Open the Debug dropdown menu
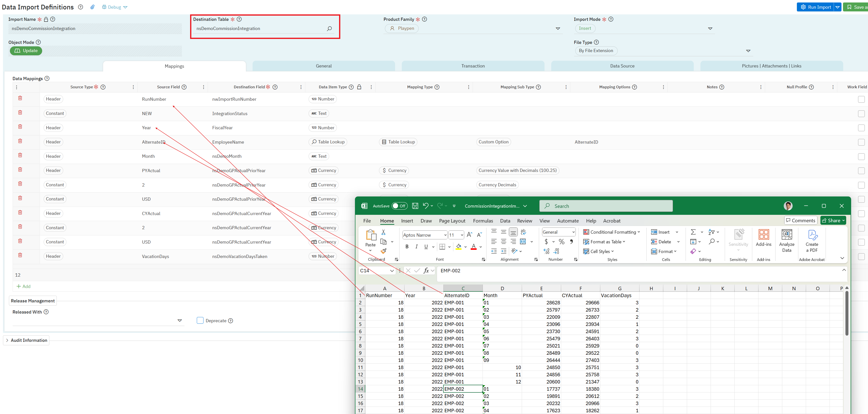This screenshot has width=868, height=414. pos(115,7)
